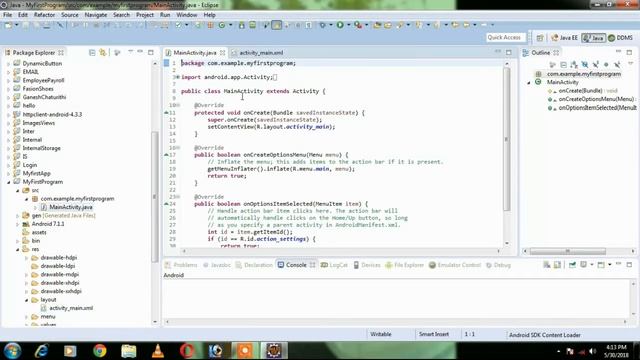Click the Package Explorer vertical scrollbar
The height and width of the screenshot is (360, 640).
pos(155,196)
